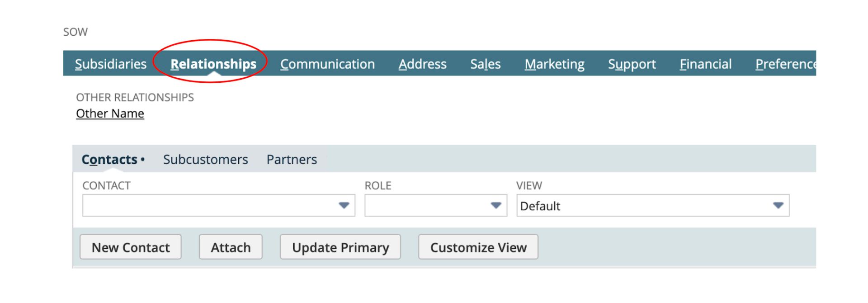Expand the View dropdown showing Default
The height and width of the screenshot is (303, 868).
(x=778, y=206)
